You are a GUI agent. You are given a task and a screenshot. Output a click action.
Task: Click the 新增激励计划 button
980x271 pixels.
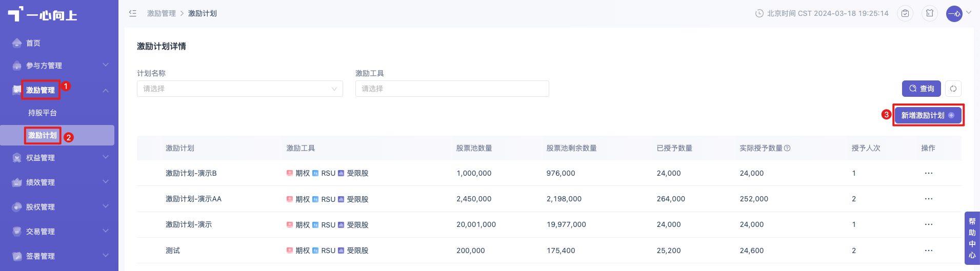point(928,115)
